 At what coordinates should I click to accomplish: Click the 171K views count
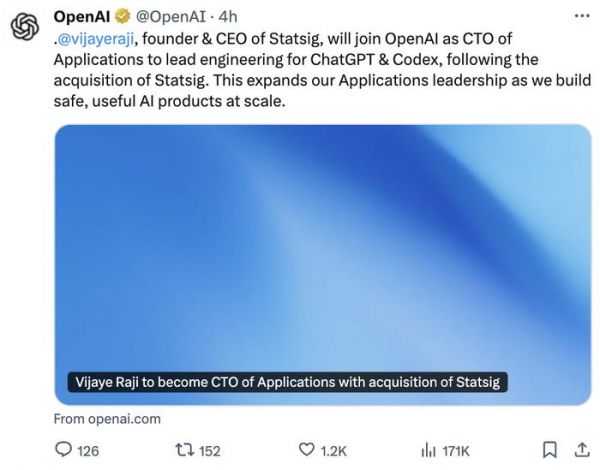[x=456, y=451]
